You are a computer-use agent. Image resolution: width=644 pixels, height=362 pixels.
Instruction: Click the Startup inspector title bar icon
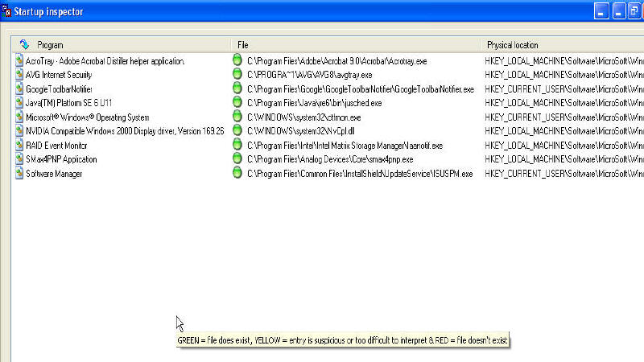pyautogui.click(x=6, y=10)
